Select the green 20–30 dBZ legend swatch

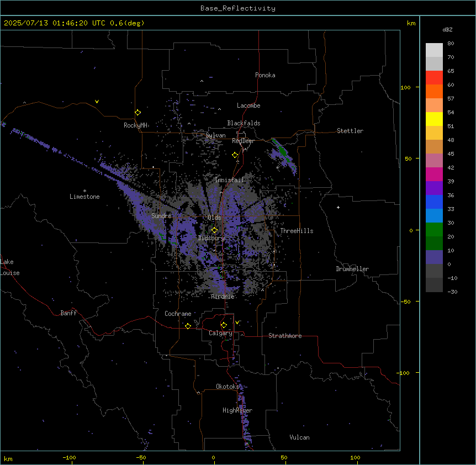click(434, 230)
